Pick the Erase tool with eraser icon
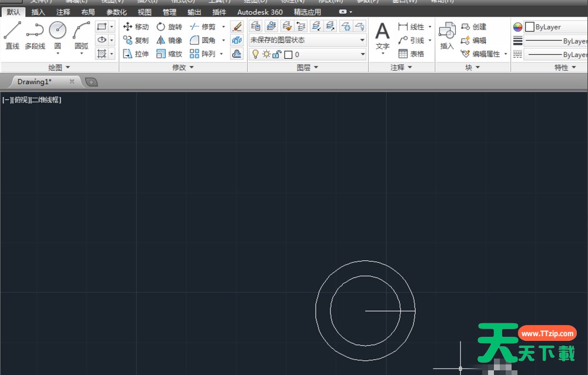588x375 pixels. [237, 26]
